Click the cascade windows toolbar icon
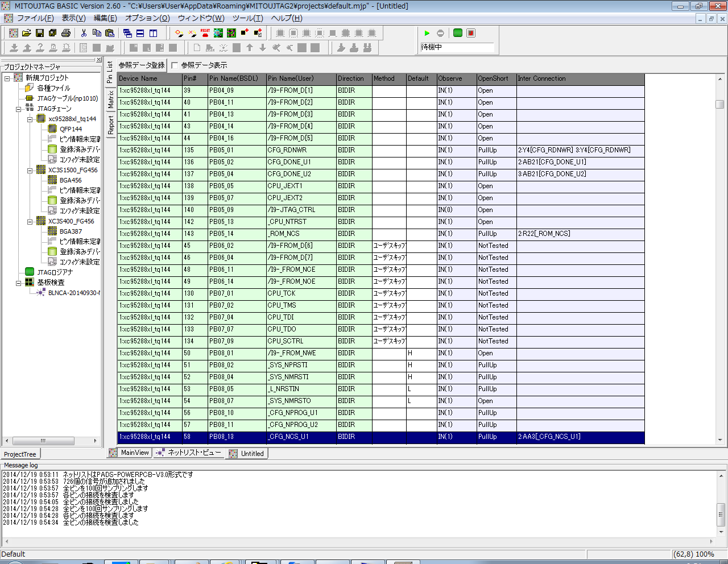The width and height of the screenshot is (728, 564). click(127, 33)
